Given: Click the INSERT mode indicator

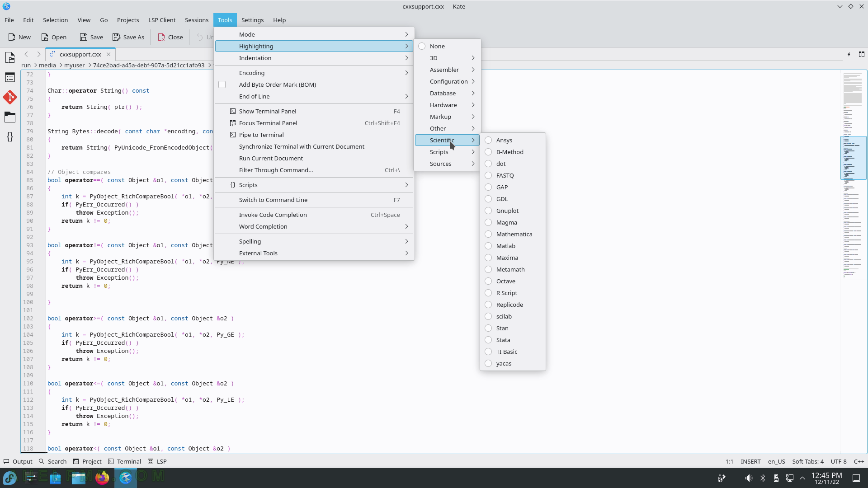Looking at the screenshot, I should [750, 461].
